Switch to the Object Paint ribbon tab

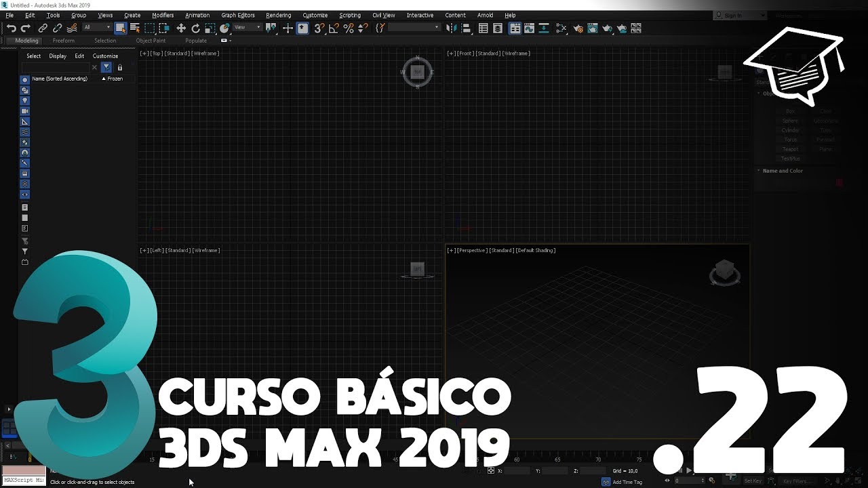[151, 41]
